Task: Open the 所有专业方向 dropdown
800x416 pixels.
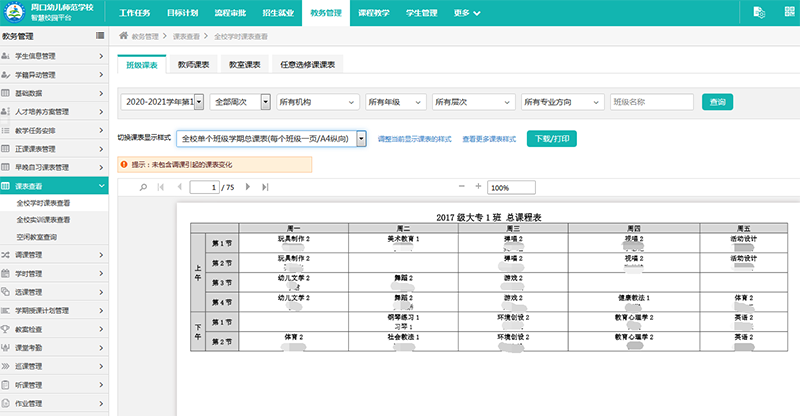Action: [x=562, y=101]
